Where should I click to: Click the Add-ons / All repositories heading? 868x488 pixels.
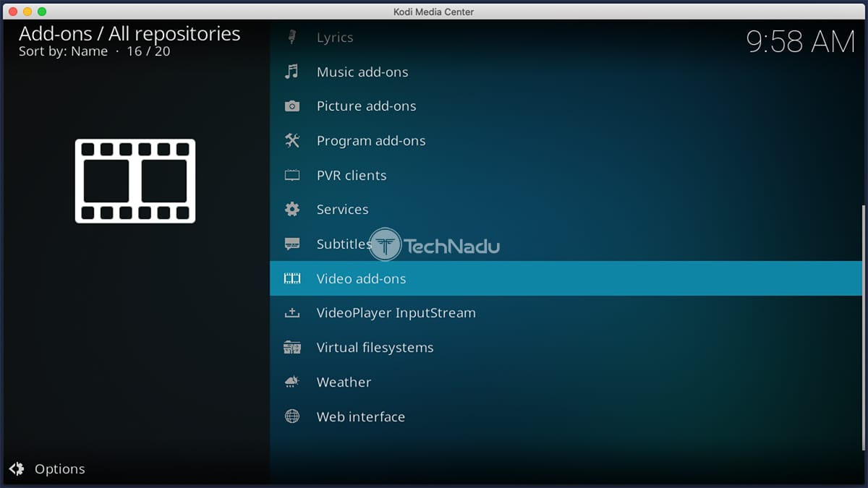coord(129,33)
